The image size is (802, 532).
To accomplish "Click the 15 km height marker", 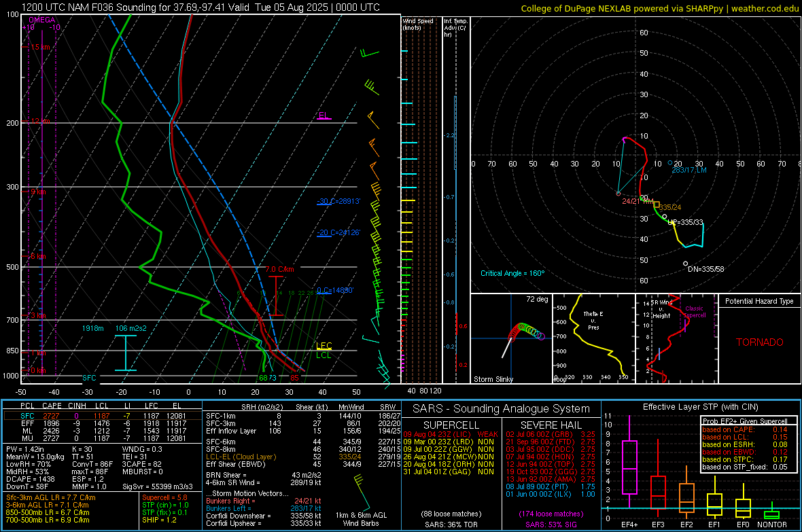I will pyautogui.click(x=40, y=47).
